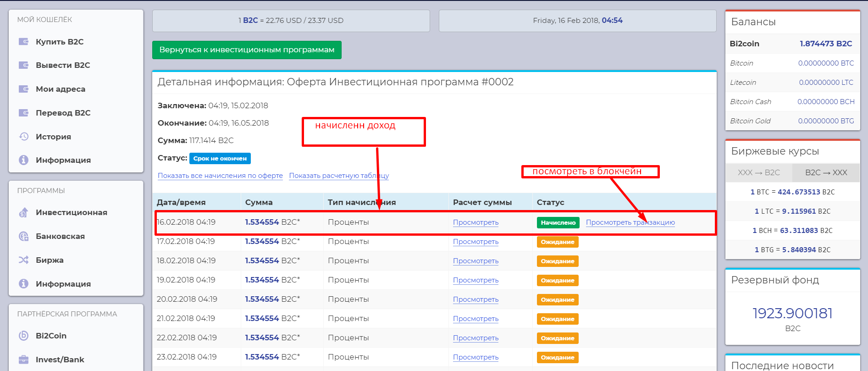Click the Срок не окончен status badge
This screenshot has height=371, width=868.
click(x=220, y=158)
